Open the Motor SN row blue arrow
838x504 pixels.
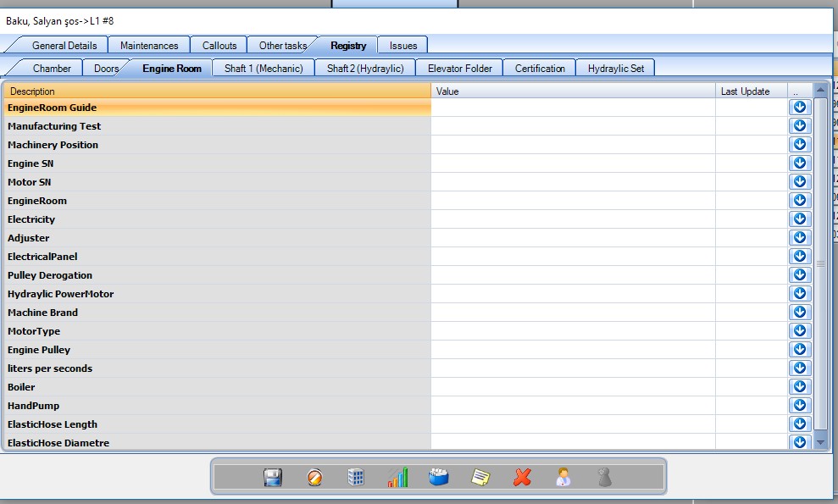[x=799, y=182]
